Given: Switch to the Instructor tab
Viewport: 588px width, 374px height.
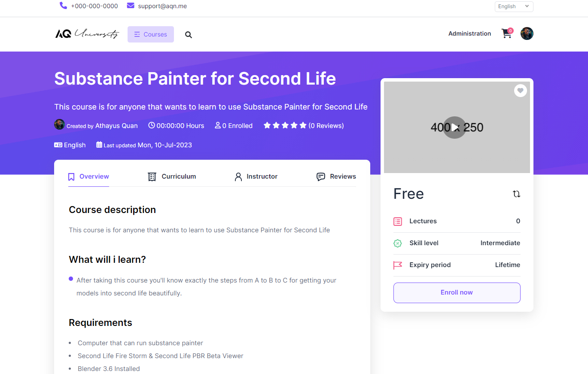Looking at the screenshot, I should coord(256,176).
